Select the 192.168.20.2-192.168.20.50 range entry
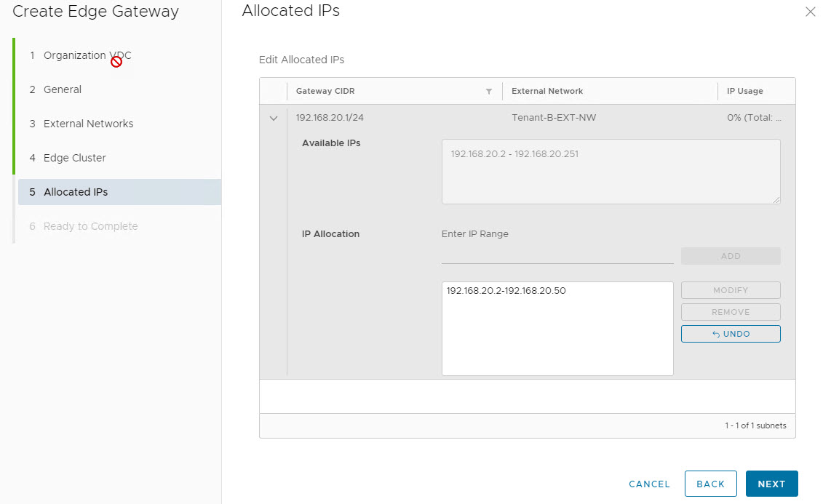The width and height of the screenshot is (823, 504). [506, 291]
